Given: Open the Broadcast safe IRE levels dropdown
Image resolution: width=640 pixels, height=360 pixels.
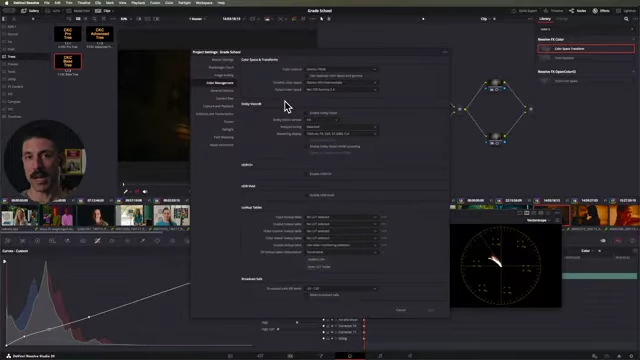Looking at the screenshot, I should point(341,289).
